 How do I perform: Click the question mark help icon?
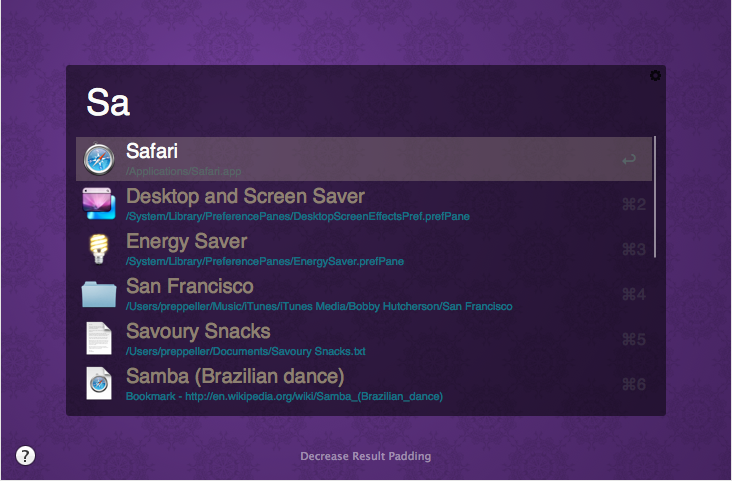coord(26,456)
